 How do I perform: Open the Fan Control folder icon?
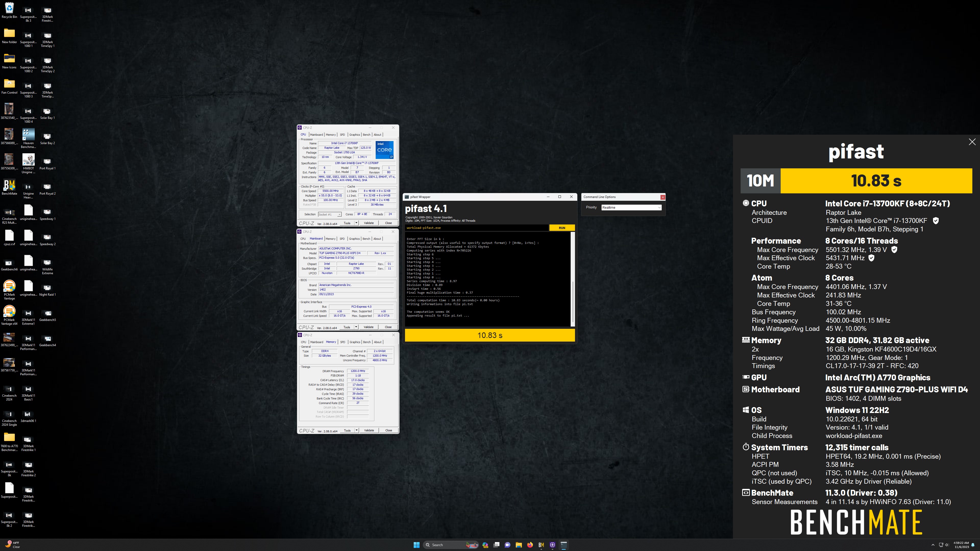(9, 86)
